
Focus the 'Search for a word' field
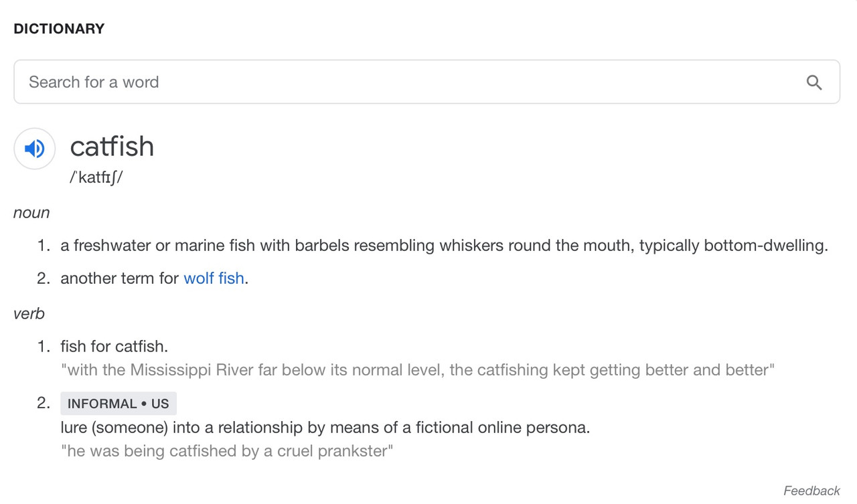(x=402, y=82)
